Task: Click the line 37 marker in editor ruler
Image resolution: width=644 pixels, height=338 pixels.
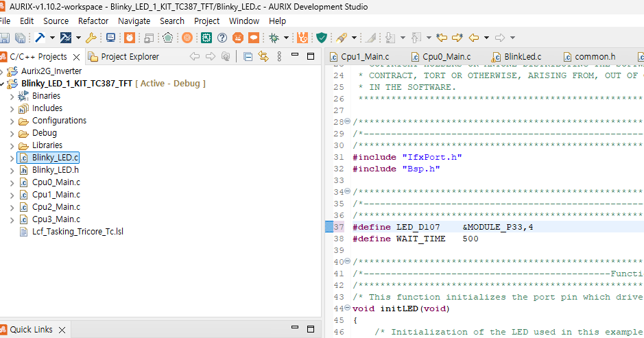Action: (x=329, y=227)
